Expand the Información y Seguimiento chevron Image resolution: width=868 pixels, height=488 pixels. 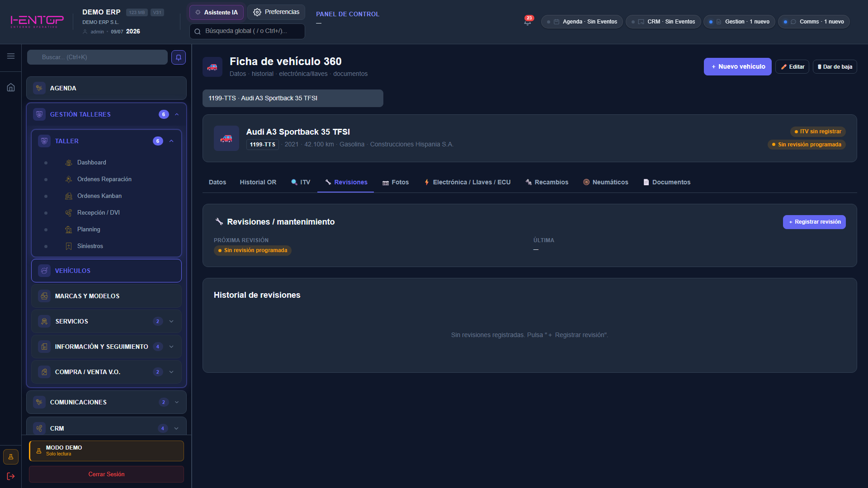[171, 347]
